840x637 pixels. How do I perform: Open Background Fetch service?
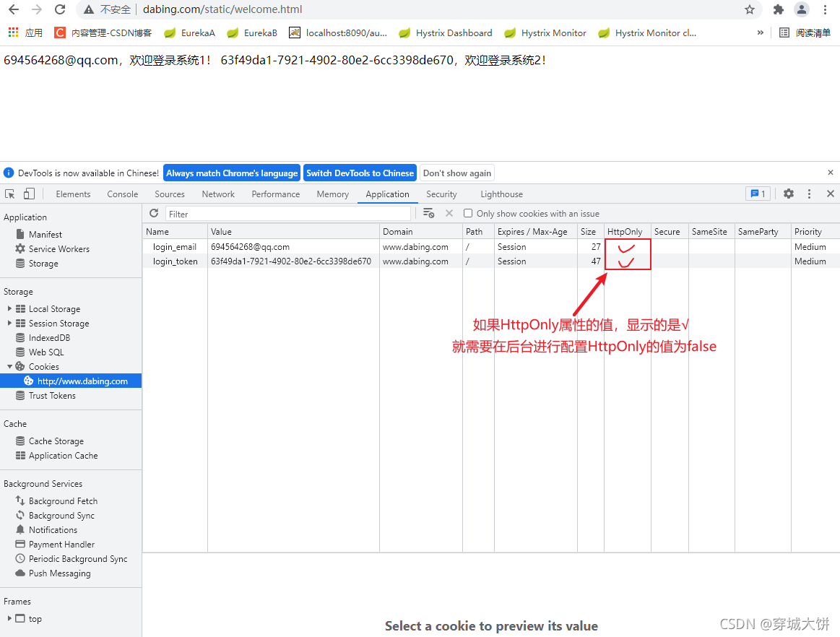click(x=64, y=501)
